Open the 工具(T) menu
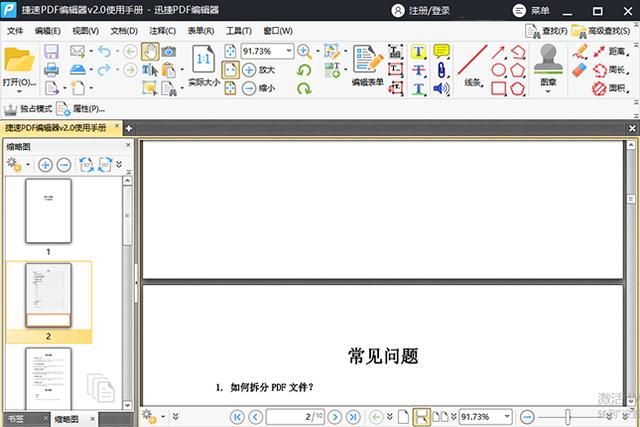 [x=239, y=31]
